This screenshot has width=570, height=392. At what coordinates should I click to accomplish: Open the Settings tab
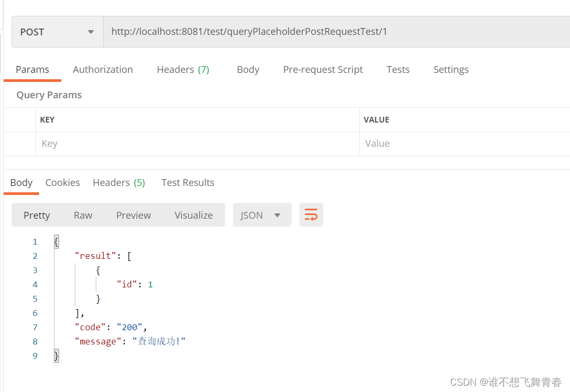point(451,69)
